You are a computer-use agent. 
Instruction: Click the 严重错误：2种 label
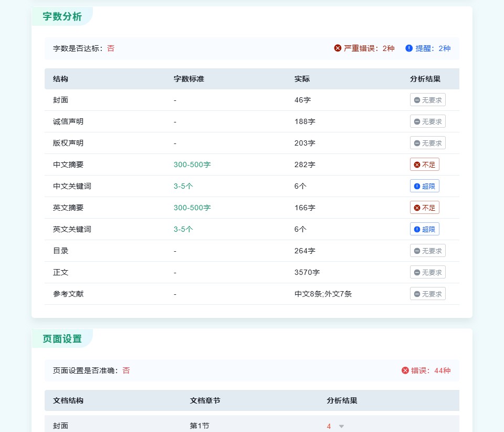[369, 48]
